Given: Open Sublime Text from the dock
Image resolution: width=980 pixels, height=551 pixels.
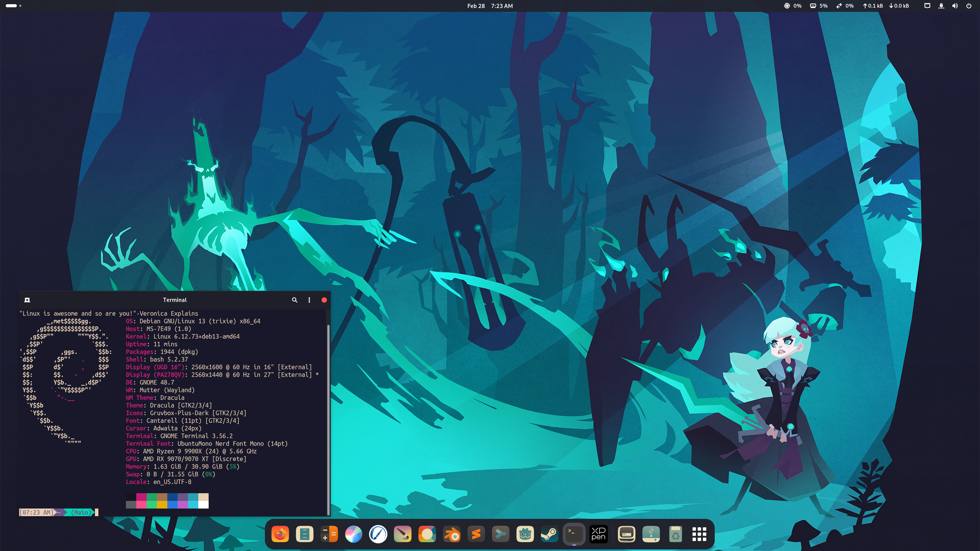Looking at the screenshot, I should point(476,534).
